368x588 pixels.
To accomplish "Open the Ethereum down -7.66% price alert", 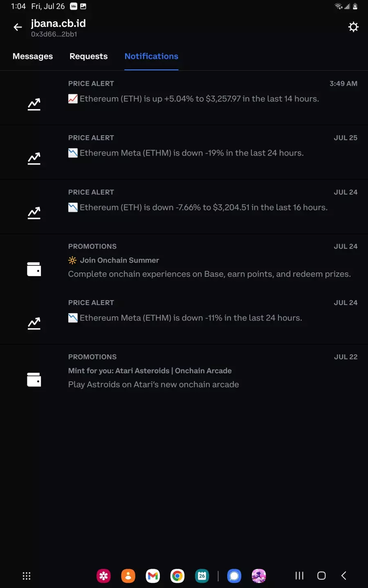I will [x=184, y=207].
